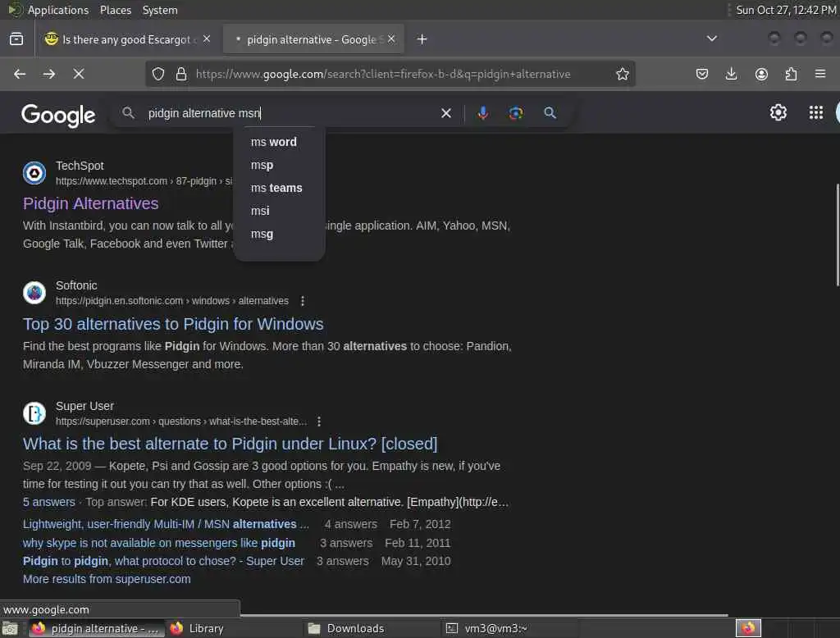
Task: Close the 'pidgin alternative - Google' tab
Action: [x=391, y=39]
